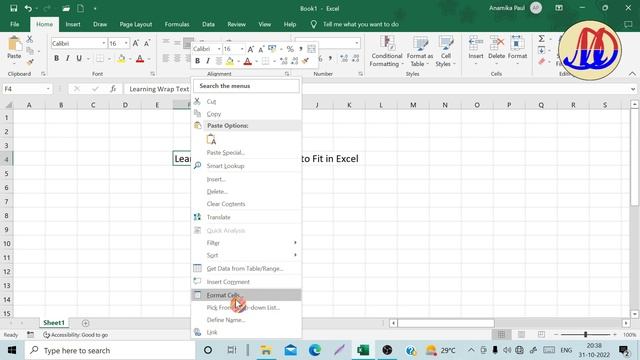
Task: Click the formula bar text Learning Wrap Text
Action: pos(159,89)
